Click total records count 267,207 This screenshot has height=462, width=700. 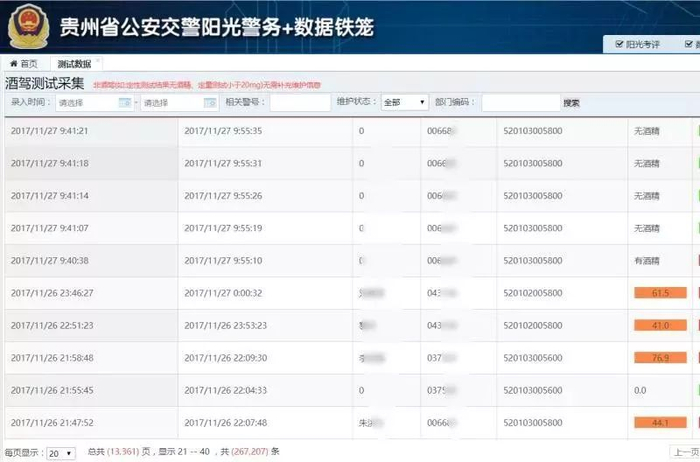click(249, 451)
